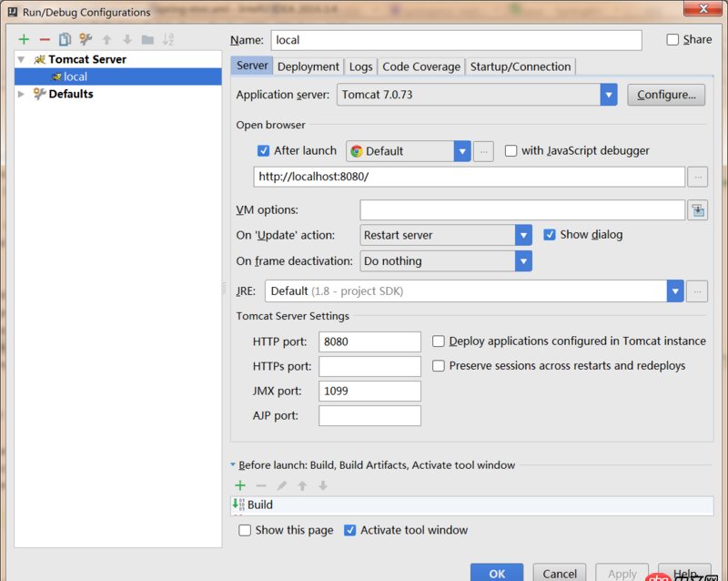The height and width of the screenshot is (581, 728).
Task: Open edit defaults with the wrench icon
Action: coord(84,39)
